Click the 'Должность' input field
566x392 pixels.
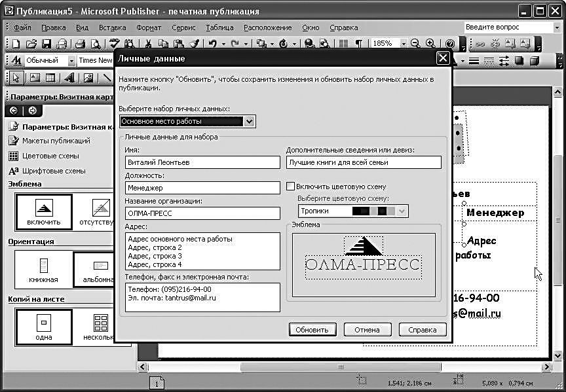(202, 188)
